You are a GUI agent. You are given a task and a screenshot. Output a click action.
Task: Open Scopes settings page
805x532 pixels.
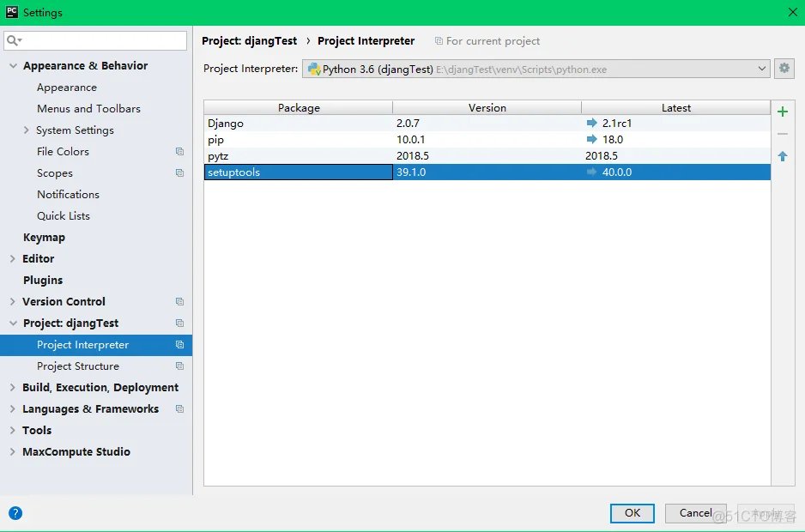54,173
